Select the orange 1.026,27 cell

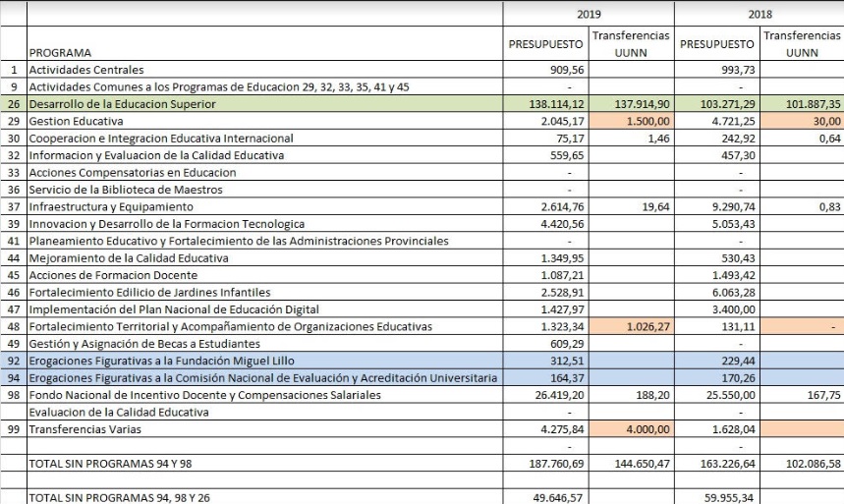pos(631,326)
